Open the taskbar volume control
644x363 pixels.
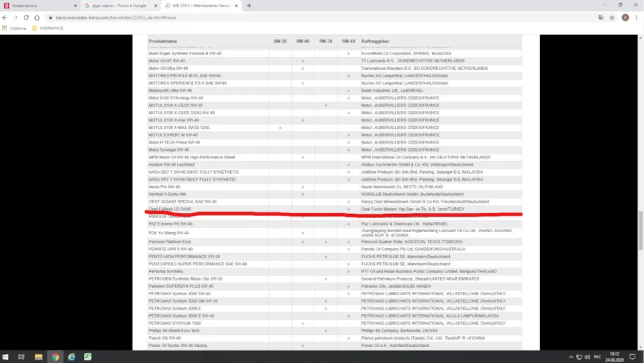(587, 357)
